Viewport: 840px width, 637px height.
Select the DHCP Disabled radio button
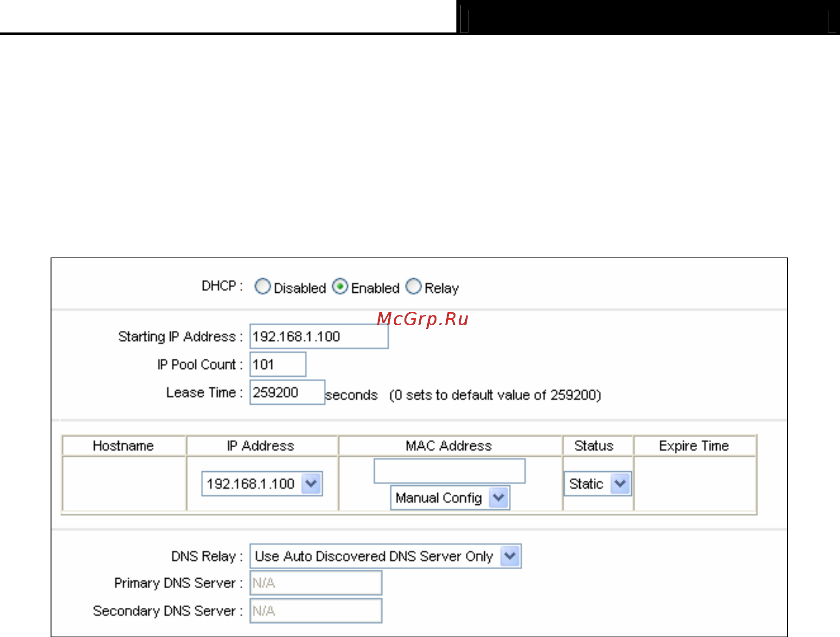263,286
